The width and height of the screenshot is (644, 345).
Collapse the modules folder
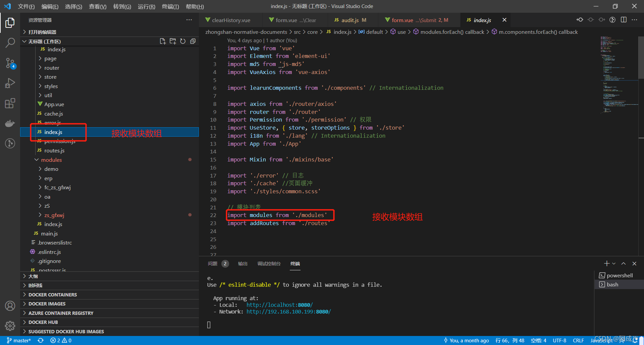[51, 160]
